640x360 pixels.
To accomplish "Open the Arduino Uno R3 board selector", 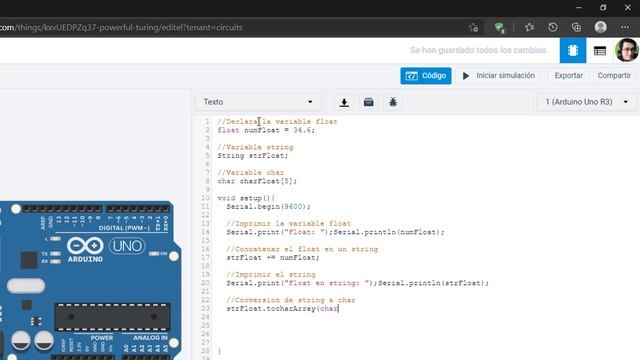I will click(x=587, y=102).
